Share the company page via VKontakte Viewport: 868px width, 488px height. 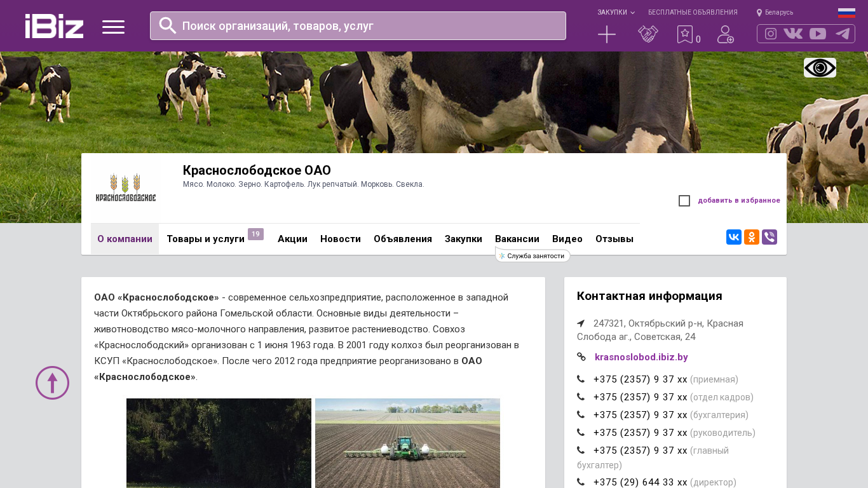click(x=734, y=237)
